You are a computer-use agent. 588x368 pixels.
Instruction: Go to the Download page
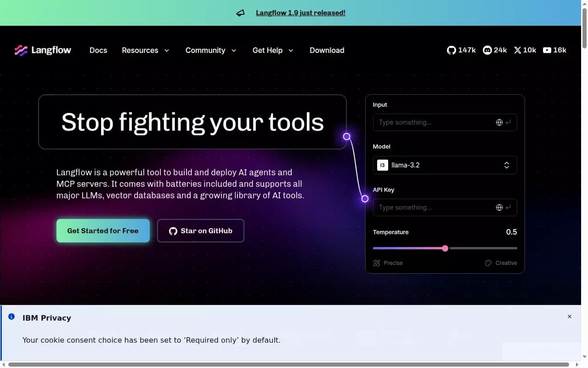[x=327, y=50]
